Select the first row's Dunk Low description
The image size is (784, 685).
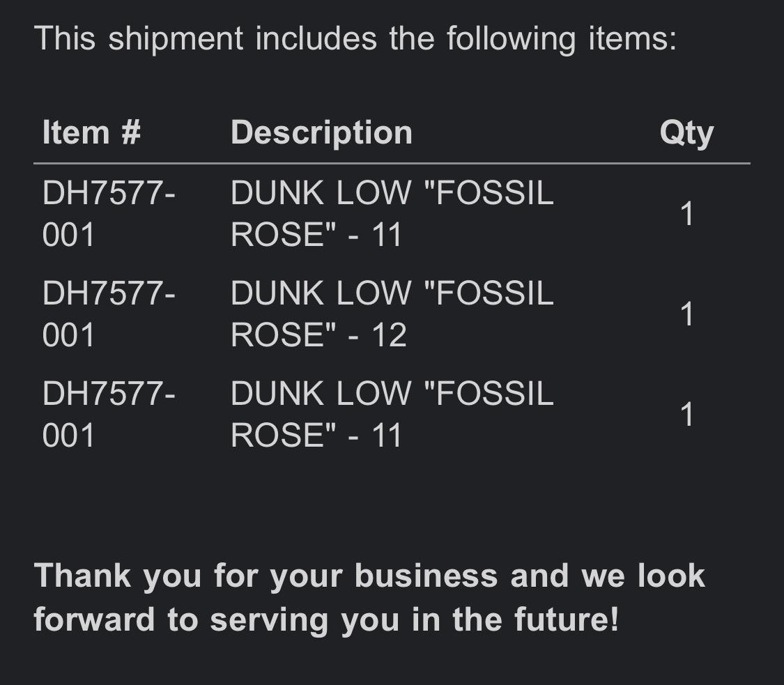392,213
